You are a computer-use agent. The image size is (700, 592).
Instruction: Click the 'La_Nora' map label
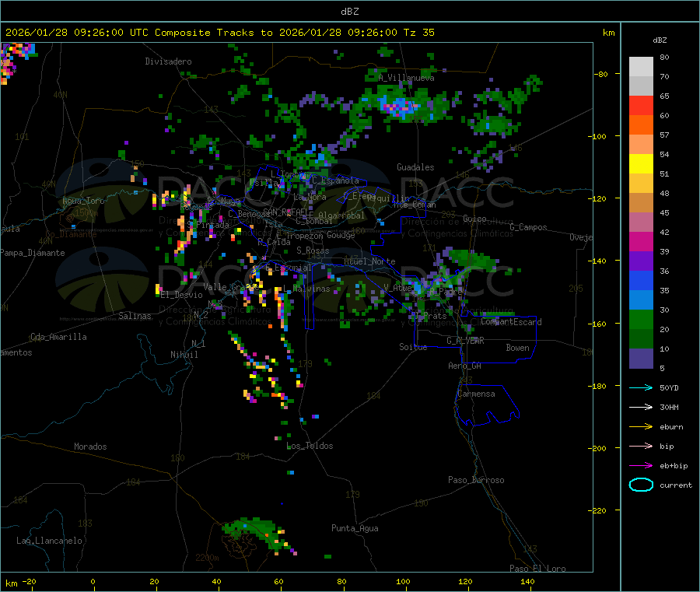(310, 197)
